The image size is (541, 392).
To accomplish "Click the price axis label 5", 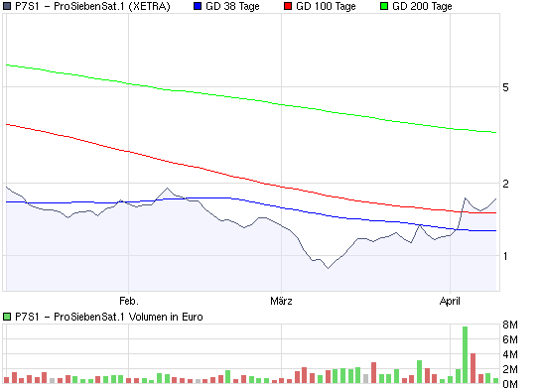I will point(505,87).
